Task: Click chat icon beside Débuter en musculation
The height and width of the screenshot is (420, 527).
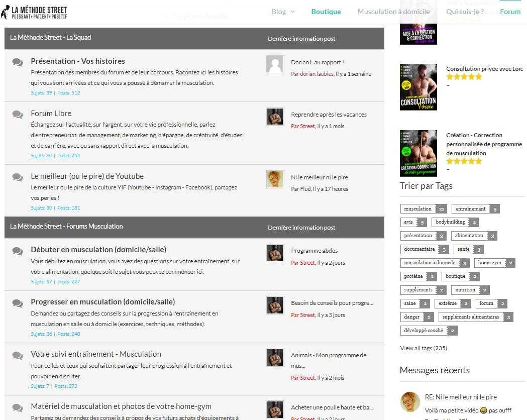Action: [18, 251]
